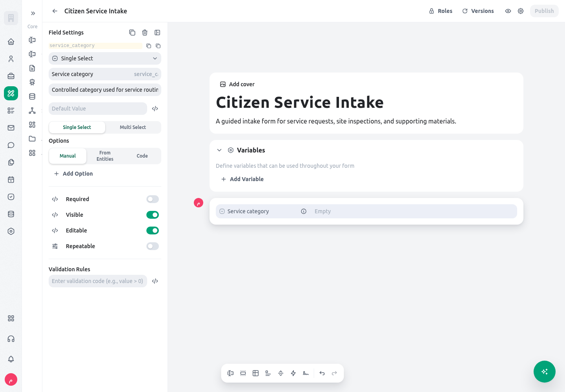Image resolution: width=565 pixels, height=392 pixels.
Task: Enable the Repeatable toggle
Action: tap(153, 246)
